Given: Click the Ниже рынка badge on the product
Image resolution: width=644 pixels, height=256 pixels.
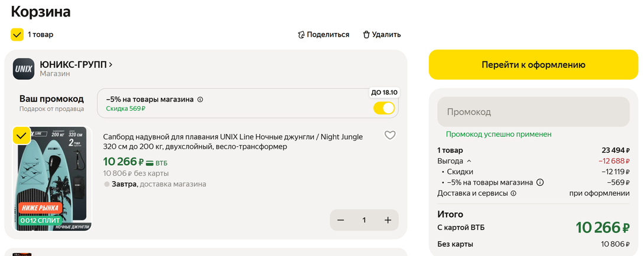Looking at the screenshot, I should click(x=40, y=208).
